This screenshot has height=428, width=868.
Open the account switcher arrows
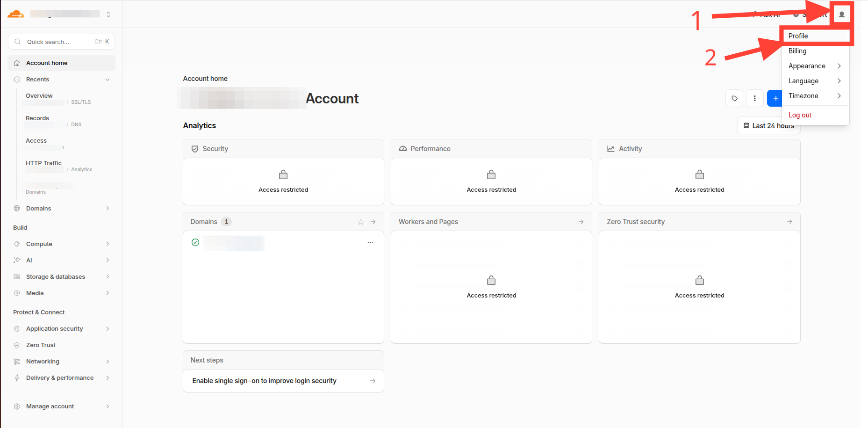pyautogui.click(x=108, y=15)
